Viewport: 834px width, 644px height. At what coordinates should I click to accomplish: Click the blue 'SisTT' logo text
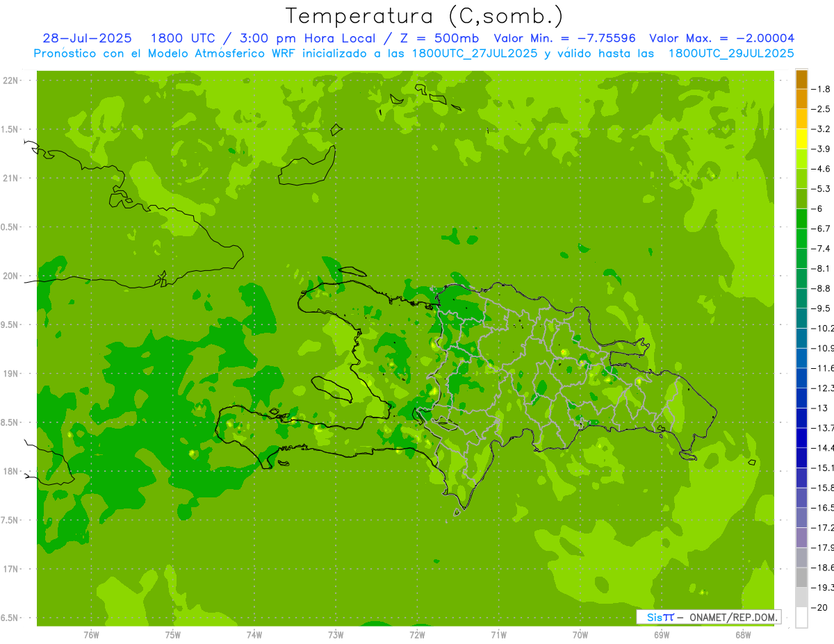pos(660,617)
